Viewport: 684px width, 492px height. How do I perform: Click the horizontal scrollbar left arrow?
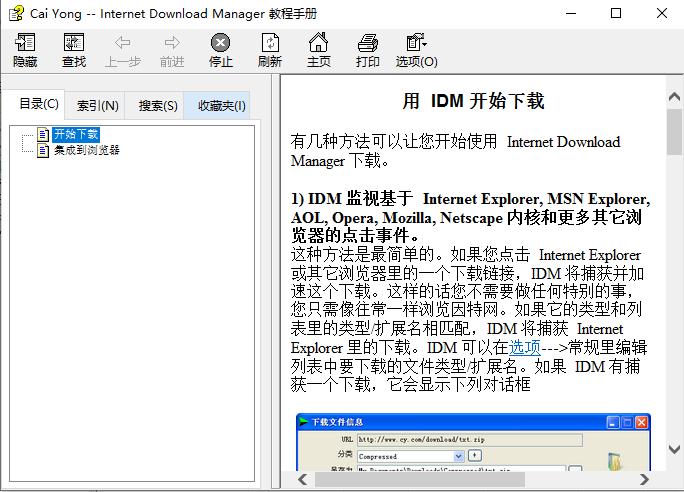coord(302,479)
